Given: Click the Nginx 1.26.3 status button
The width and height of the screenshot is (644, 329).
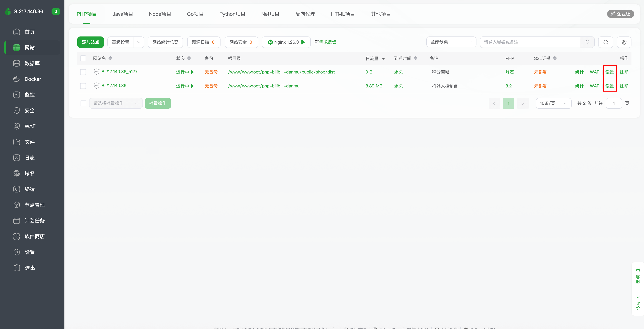Looking at the screenshot, I should point(286,42).
